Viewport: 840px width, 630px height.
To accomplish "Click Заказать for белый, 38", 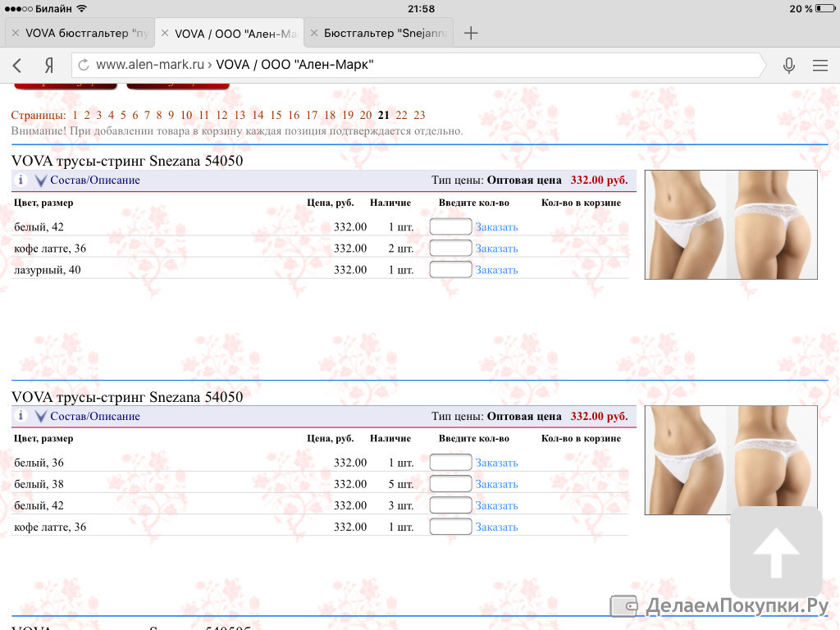I will (496, 484).
